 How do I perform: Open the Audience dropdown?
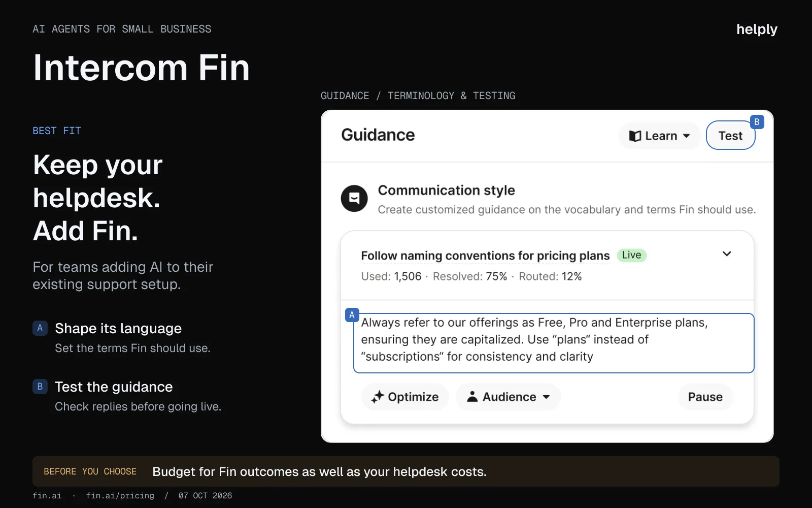coord(509,397)
